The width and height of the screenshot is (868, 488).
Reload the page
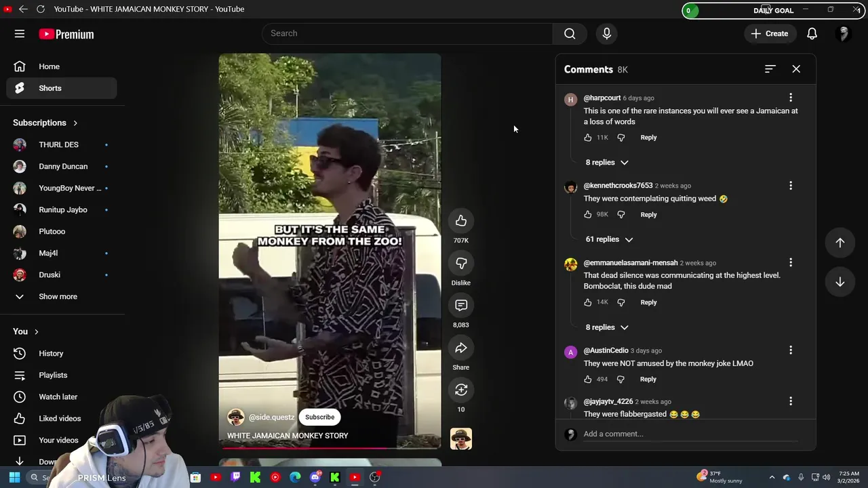[40, 9]
